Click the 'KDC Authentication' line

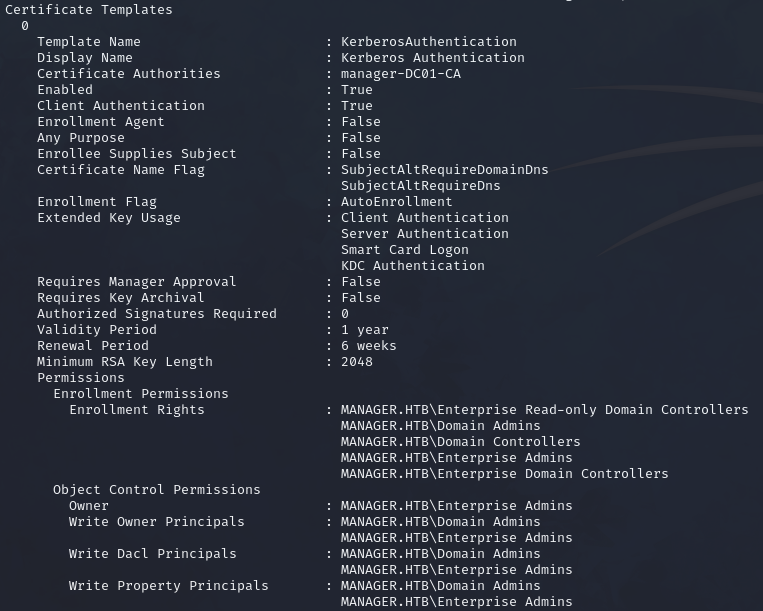click(412, 266)
